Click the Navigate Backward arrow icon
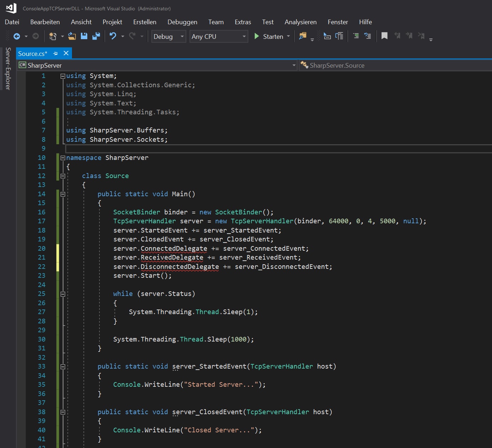 pyautogui.click(x=16, y=36)
